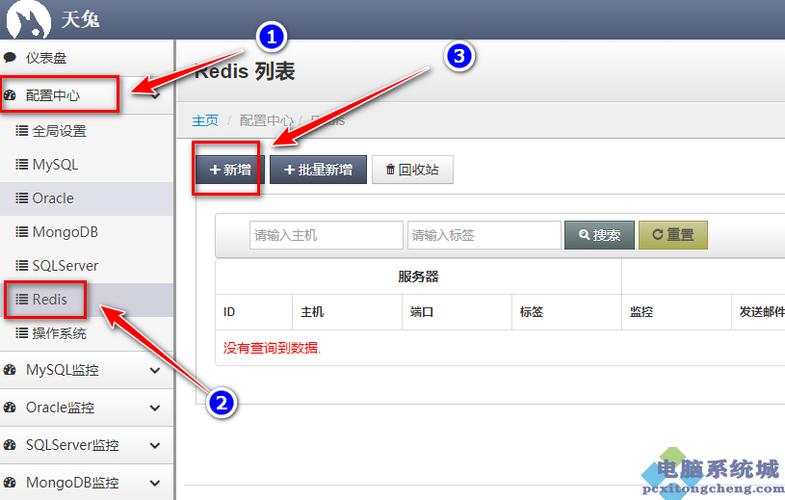Click the 没有查询到数据 message
This screenshot has height=500, width=785.
(272, 348)
